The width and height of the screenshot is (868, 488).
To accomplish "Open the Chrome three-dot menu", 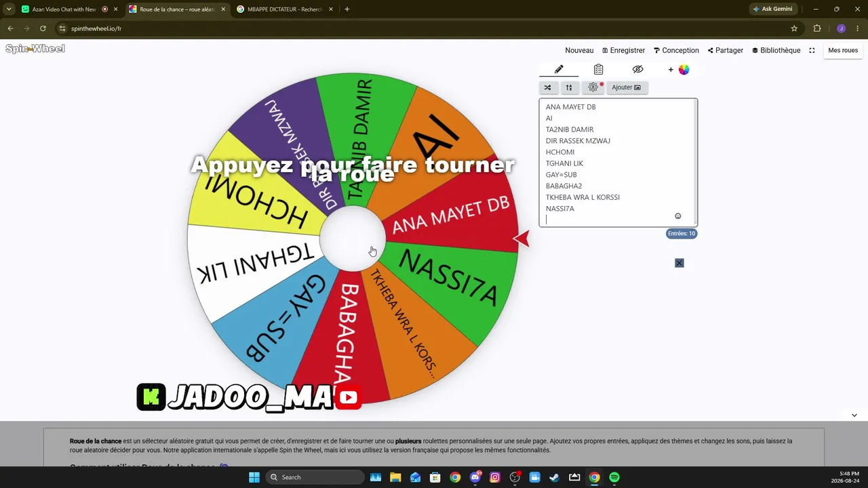I will click(x=858, y=28).
